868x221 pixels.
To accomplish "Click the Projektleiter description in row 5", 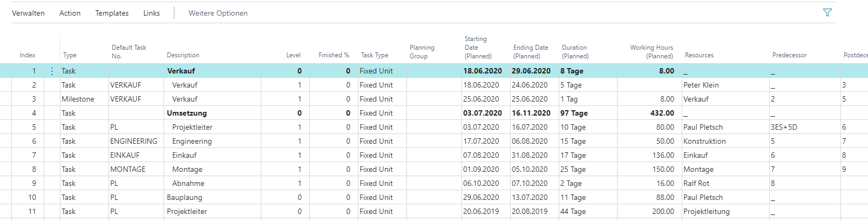I will pos(192,127).
